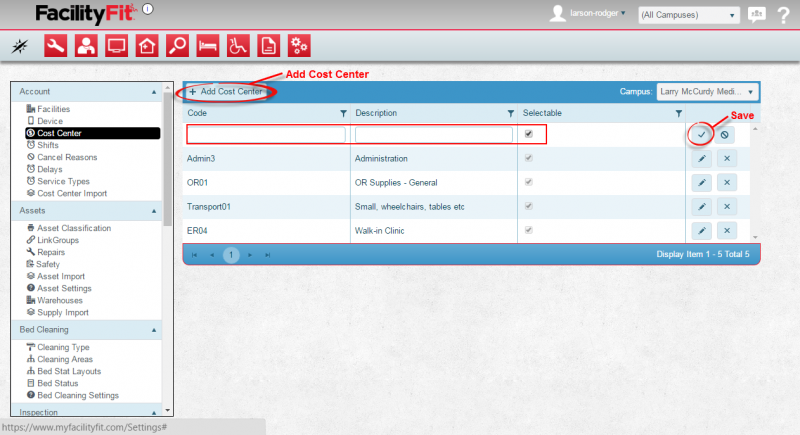Filter the Description column
Screen dimensions: 800x435
[x=511, y=114]
